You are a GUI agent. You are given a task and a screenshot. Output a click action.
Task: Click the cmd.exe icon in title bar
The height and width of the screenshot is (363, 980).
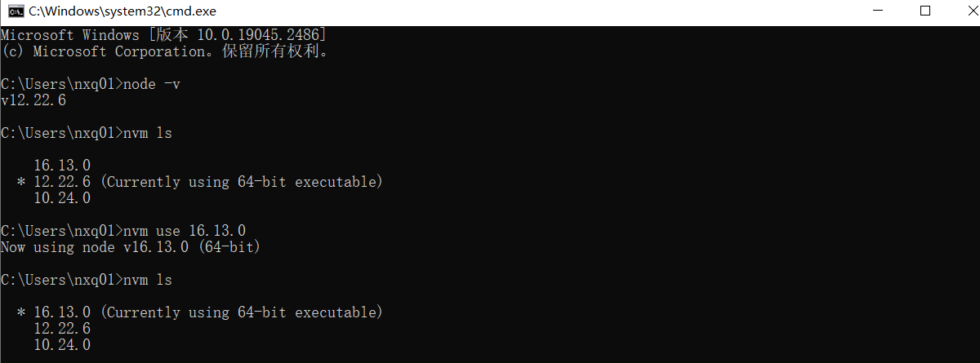click(x=15, y=11)
